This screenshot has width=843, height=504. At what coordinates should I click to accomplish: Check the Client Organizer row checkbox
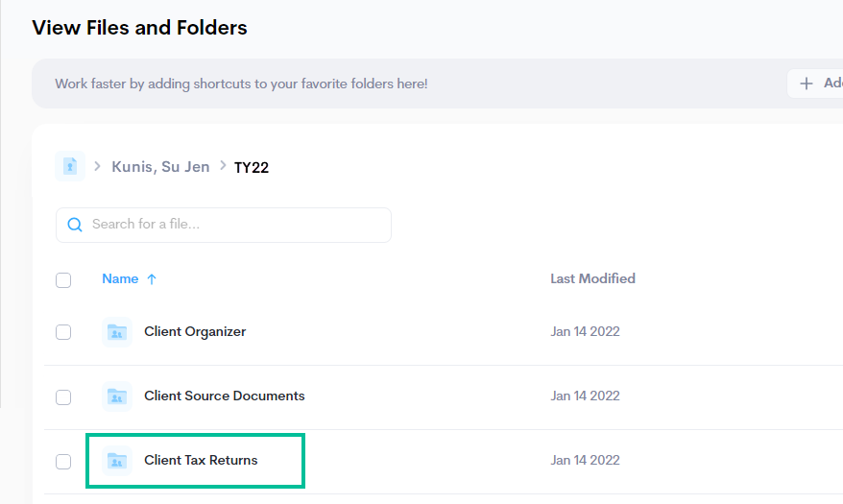pyautogui.click(x=63, y=332)
